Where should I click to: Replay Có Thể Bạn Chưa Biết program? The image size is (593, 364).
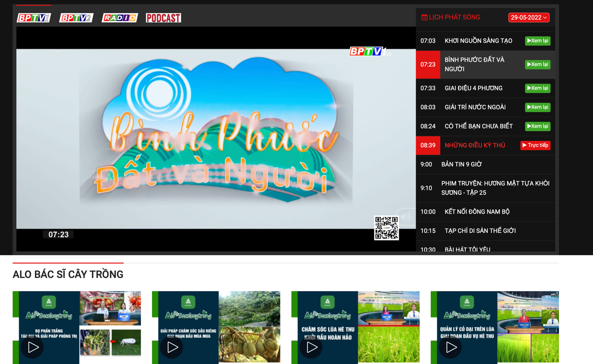[537, 126]
